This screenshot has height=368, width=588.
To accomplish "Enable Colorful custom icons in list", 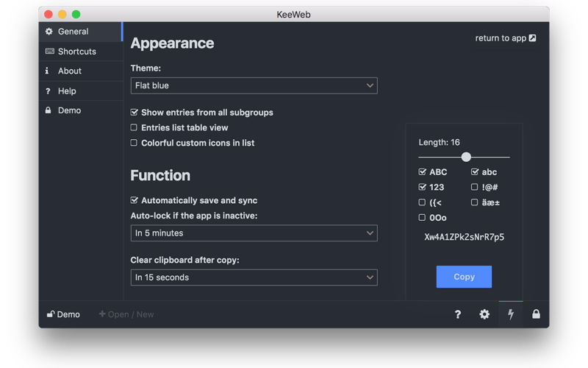I will pos(134,143).
